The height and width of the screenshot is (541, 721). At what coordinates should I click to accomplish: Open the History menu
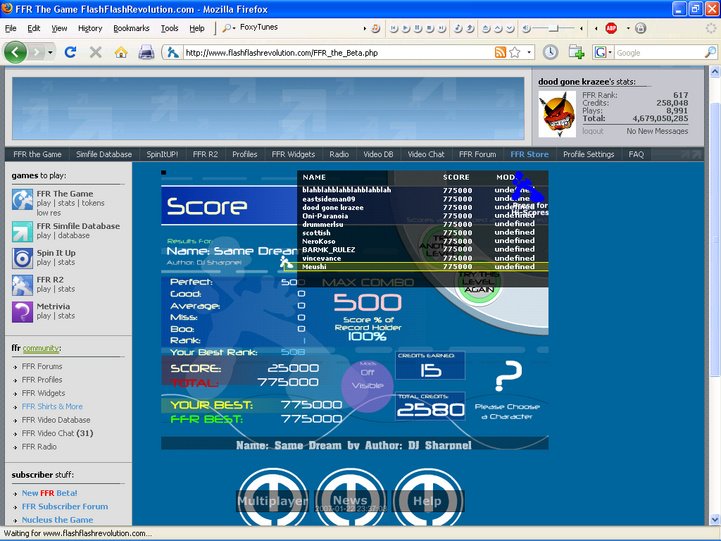tap(90, 28)
